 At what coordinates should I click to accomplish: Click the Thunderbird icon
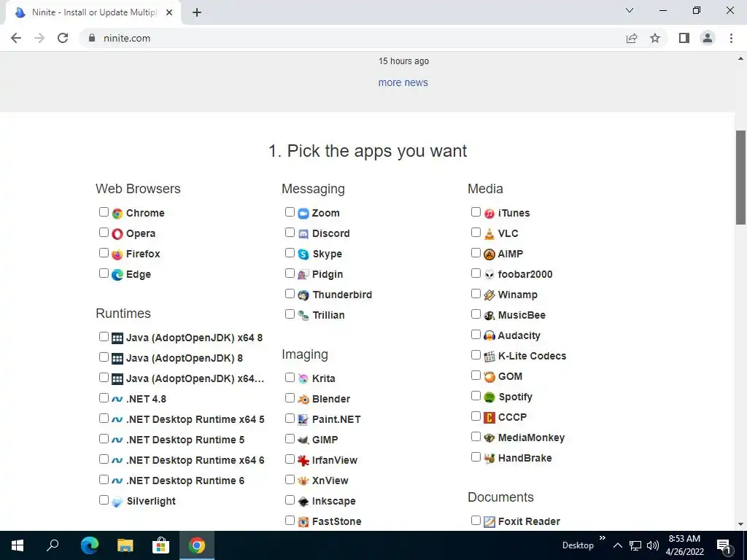click(x=303, y=295)
